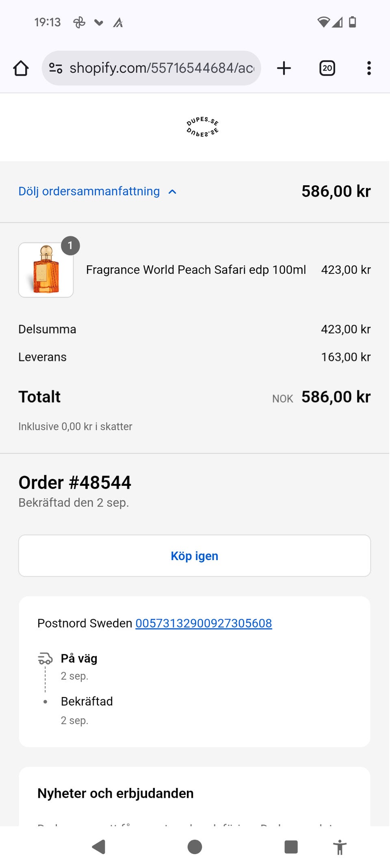Tap the browser home icon
Screen dimensions: 390x868
(x=21, y=68)
